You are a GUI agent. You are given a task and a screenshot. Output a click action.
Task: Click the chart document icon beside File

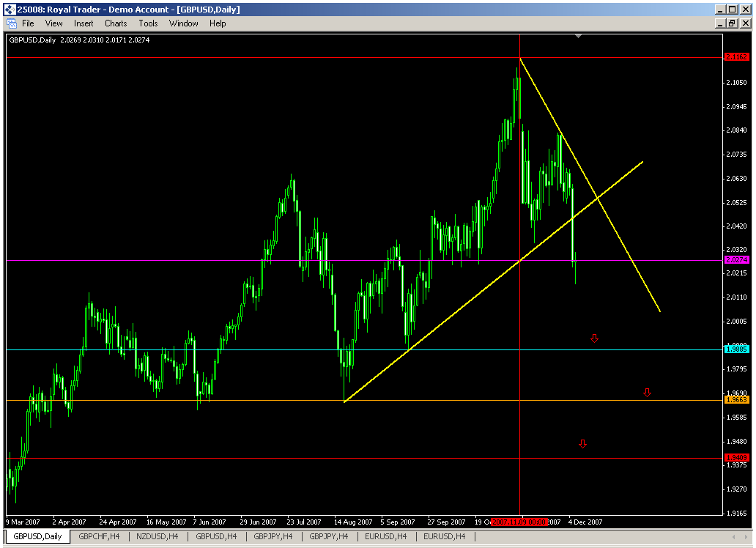coord(11,23)
